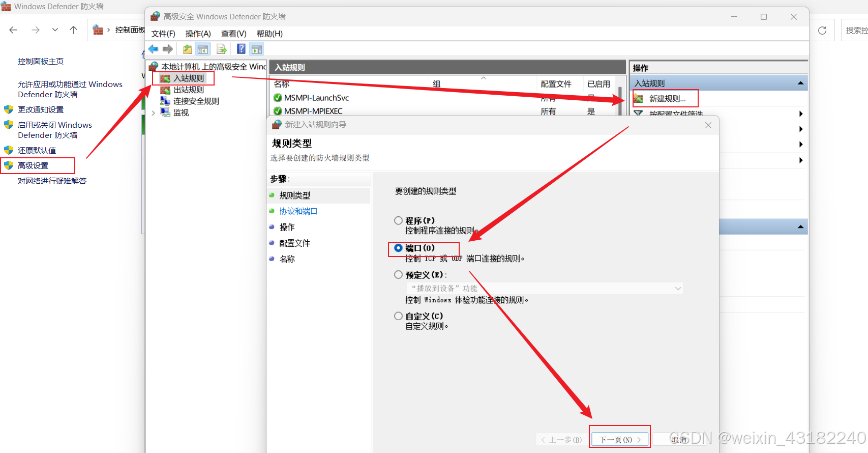This screenshot has width=868, height=453.
Task: Click the blue back arrow in MMC toolbar
Action: (153, 49)
